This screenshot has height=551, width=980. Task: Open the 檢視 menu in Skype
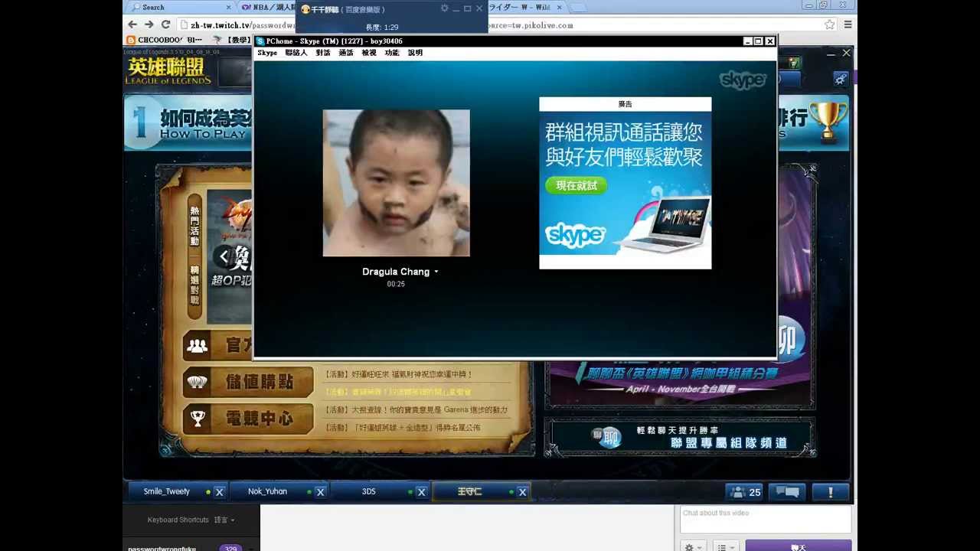click(x=369, y=53)
